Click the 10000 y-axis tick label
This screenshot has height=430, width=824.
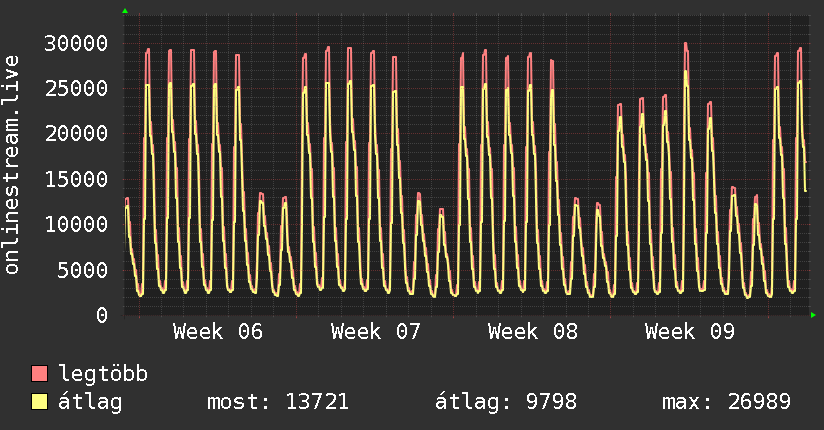click(76, 224)
